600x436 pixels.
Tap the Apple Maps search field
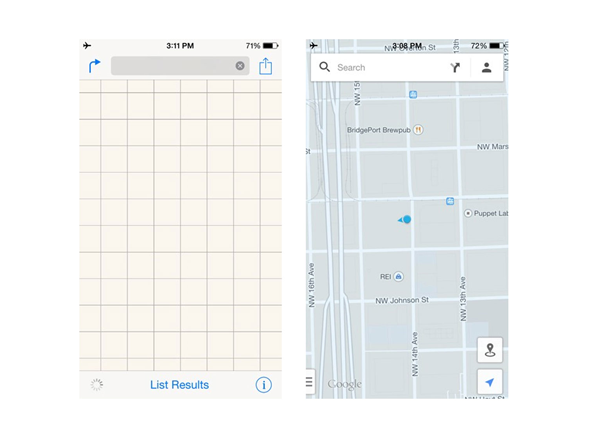coord(180,66)
